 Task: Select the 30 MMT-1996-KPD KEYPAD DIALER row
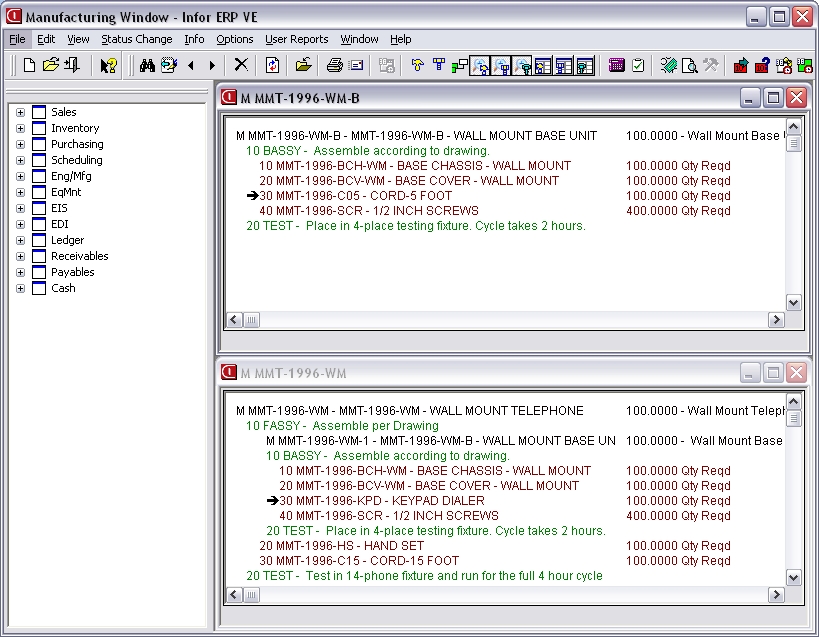[382, 501]
